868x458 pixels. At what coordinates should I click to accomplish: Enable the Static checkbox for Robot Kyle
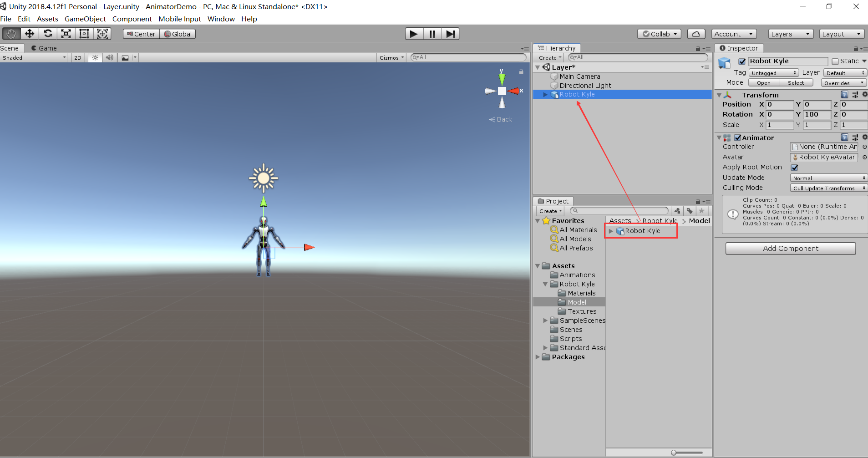pos(836,61)
